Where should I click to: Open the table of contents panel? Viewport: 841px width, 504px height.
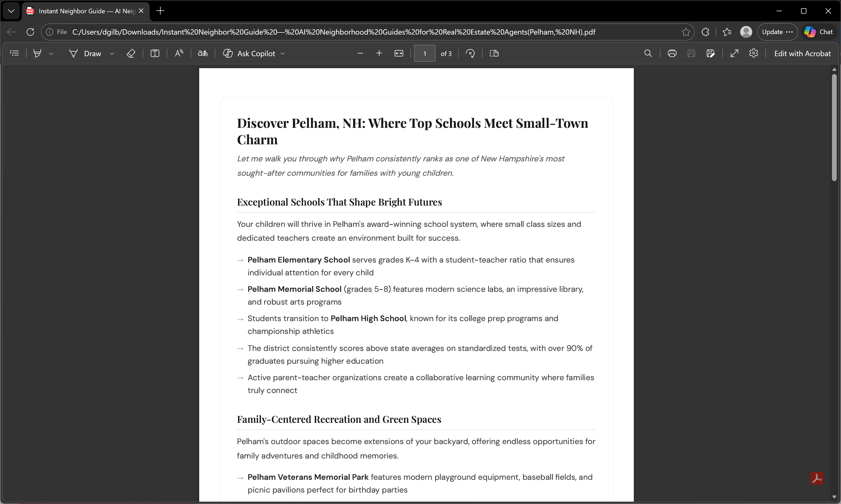point(14,53)
